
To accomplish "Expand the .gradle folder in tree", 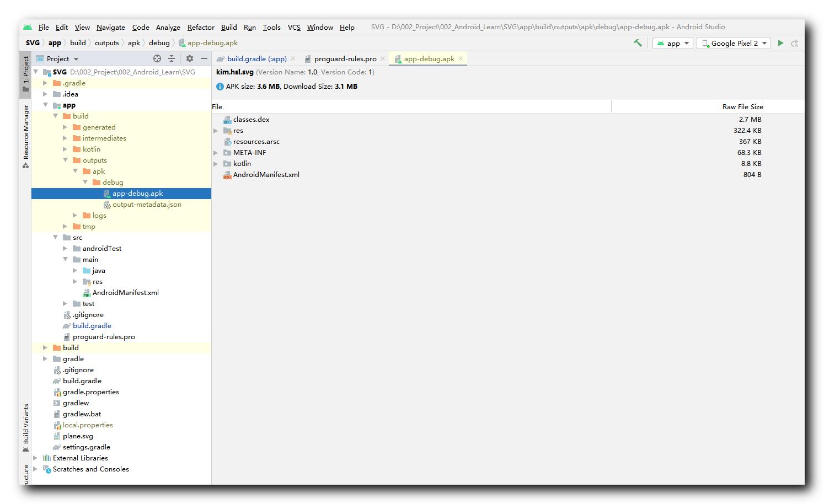I will coord(45,83).
